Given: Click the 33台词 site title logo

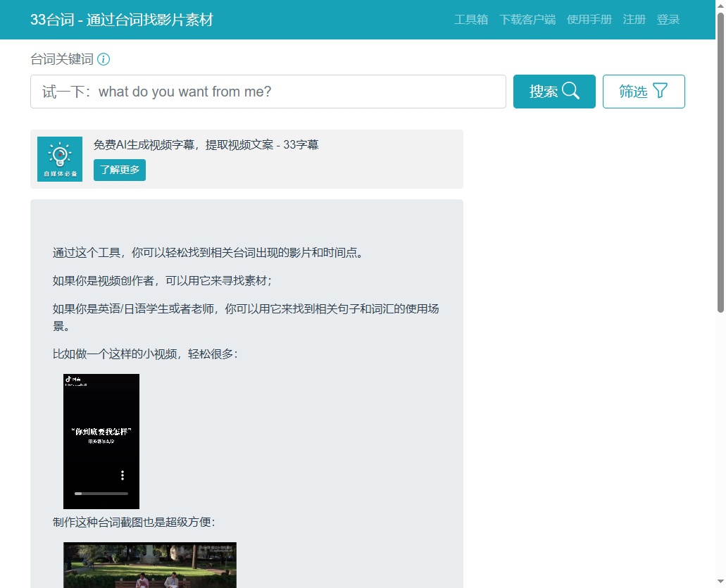Looking at the screenshot, I should click(x=121, y=20).
